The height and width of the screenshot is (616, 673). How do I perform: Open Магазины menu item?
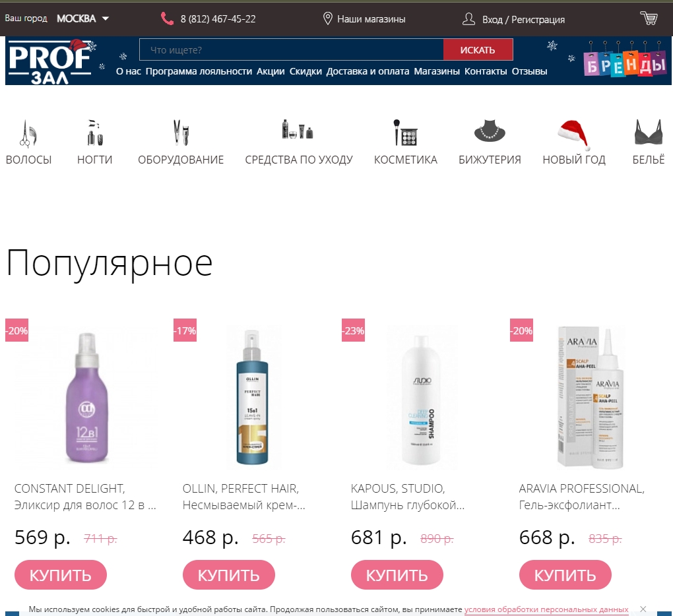437,71
